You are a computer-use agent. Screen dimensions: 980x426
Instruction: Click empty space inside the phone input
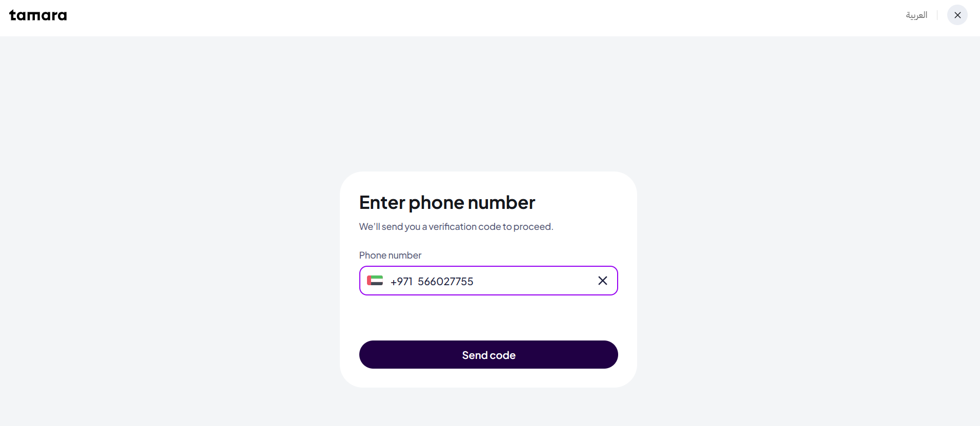click(533, 281)
